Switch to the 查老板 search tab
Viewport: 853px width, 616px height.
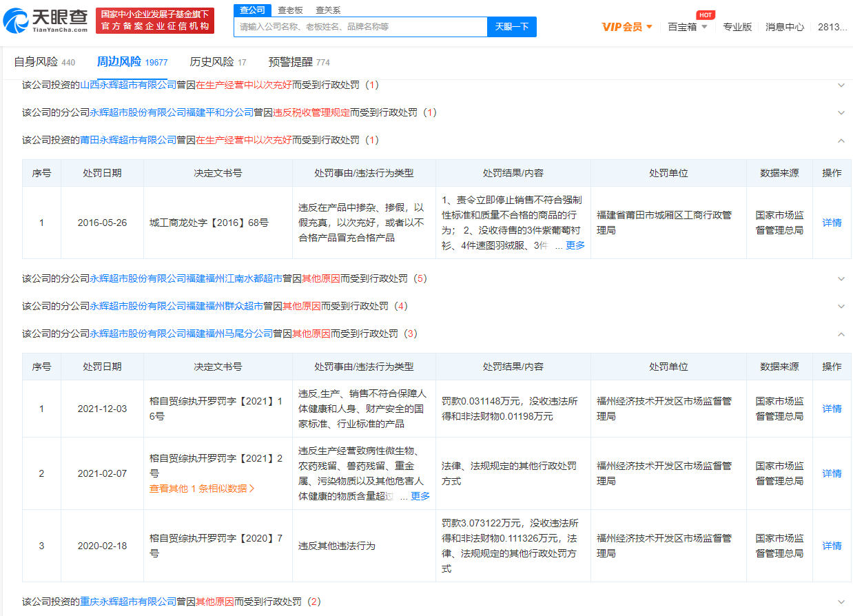(x=290, y=10)
